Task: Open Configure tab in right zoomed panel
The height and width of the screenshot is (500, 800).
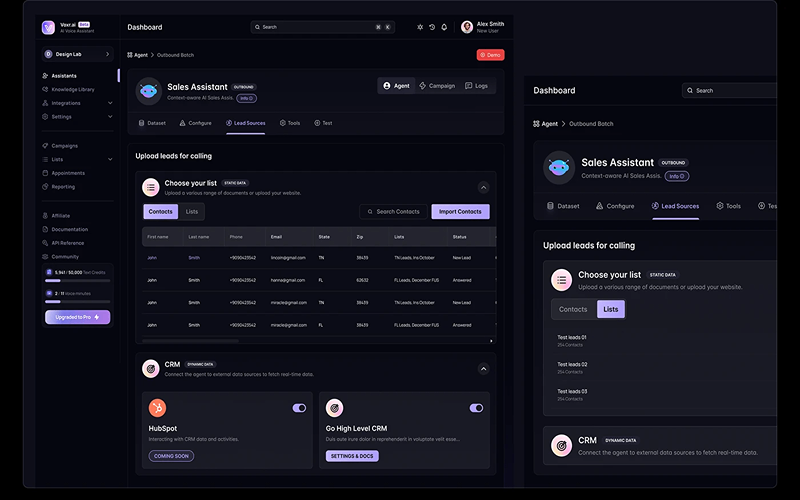Action: click(x=615, y=206)
